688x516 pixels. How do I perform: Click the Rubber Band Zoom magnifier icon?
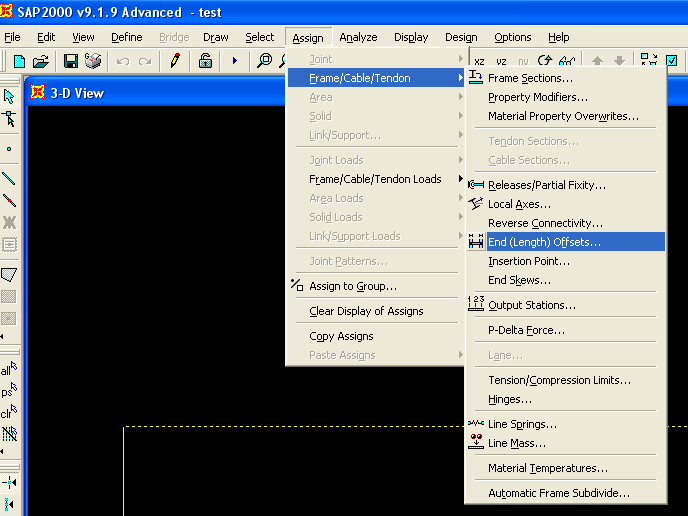[265, 61]
